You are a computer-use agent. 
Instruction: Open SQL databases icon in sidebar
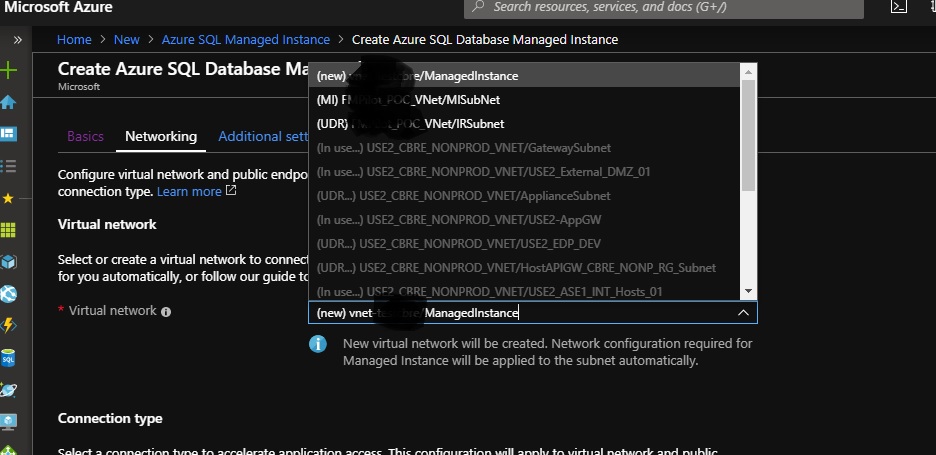tap(8, 358)
